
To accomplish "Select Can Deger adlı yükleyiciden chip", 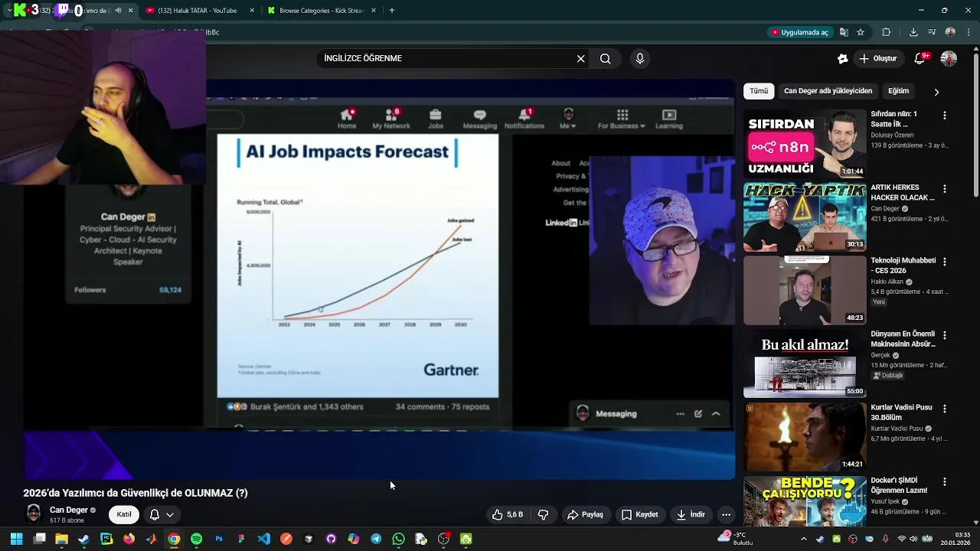I will point(828,91).
